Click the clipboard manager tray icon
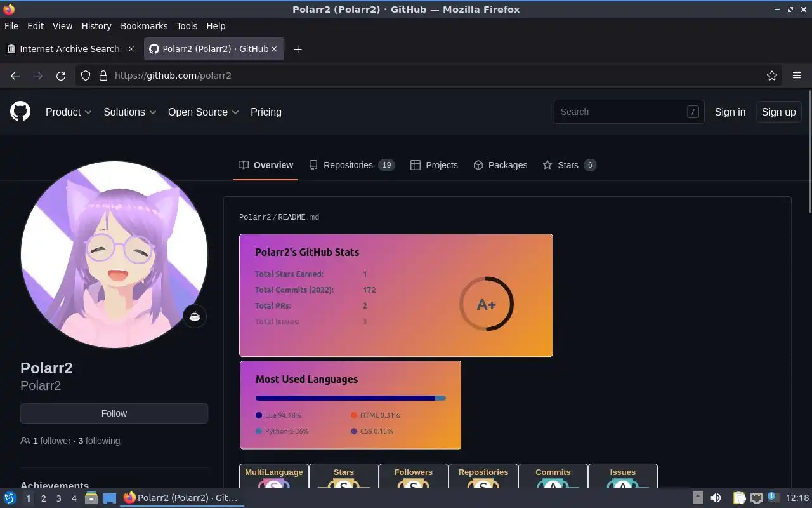Viewport: 812px width, 508px height. coord(739,498)
